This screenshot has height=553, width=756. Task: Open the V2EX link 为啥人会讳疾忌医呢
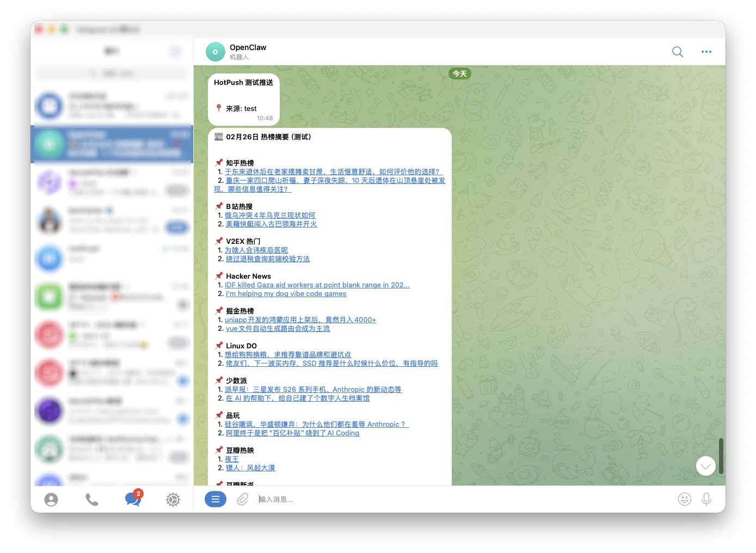(x=256, y=249)
